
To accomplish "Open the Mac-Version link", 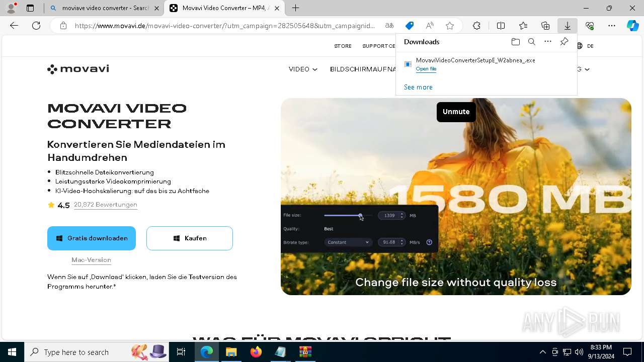I will click(x=91, y=260).
